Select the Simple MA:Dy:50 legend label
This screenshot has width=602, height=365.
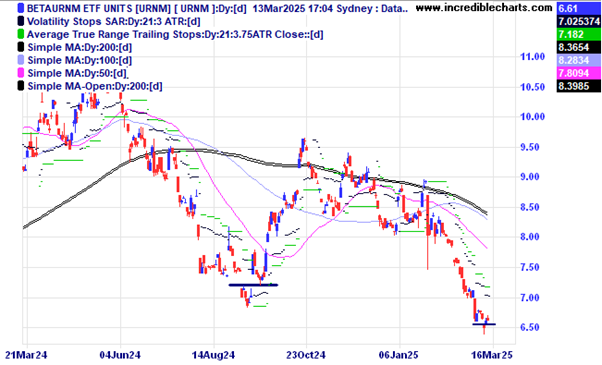pos(77,73)
